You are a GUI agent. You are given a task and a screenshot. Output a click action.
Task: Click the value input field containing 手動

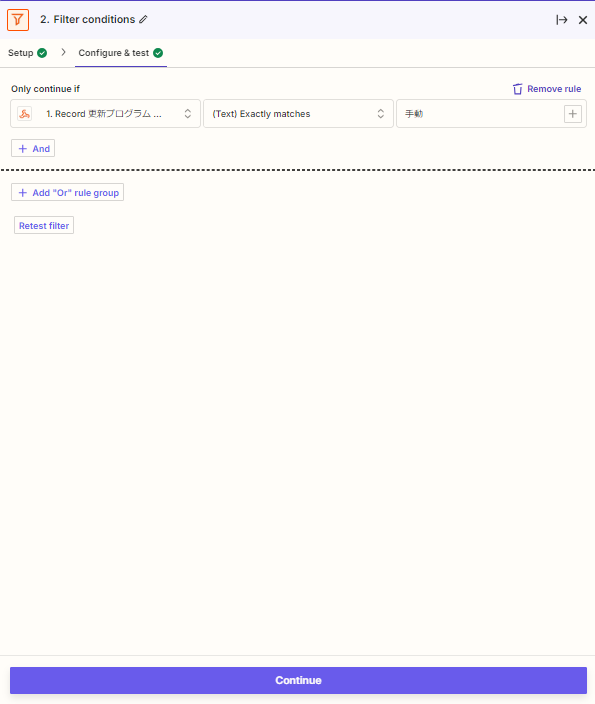[x=480, y=114]
